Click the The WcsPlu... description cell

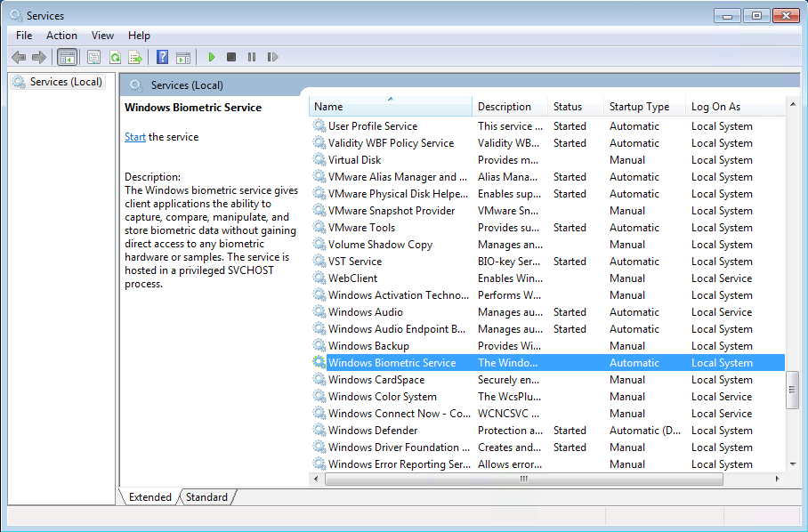point(509,397)
